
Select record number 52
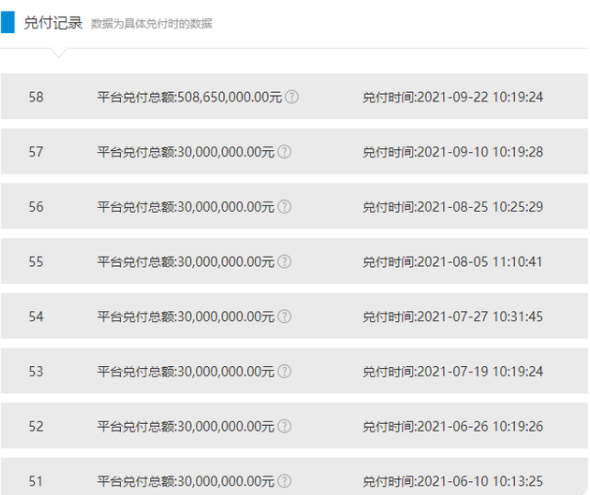[36, 427]
